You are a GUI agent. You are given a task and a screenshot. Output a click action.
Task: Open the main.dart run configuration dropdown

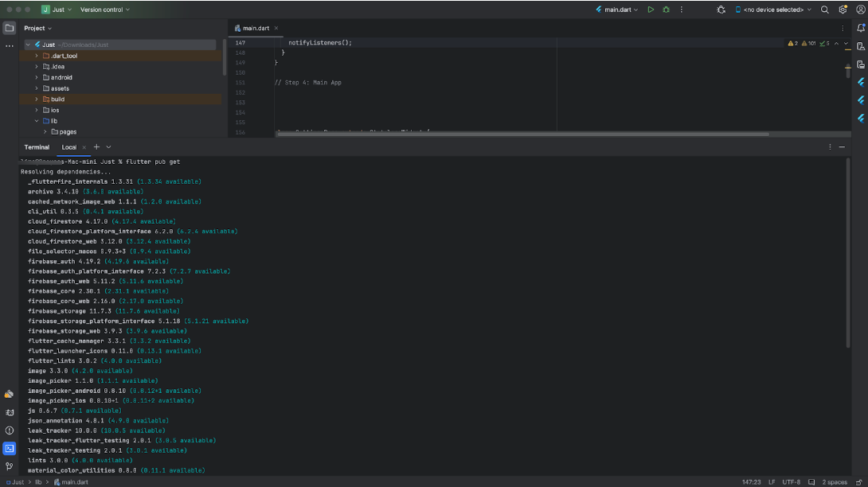tap(617, 10)
